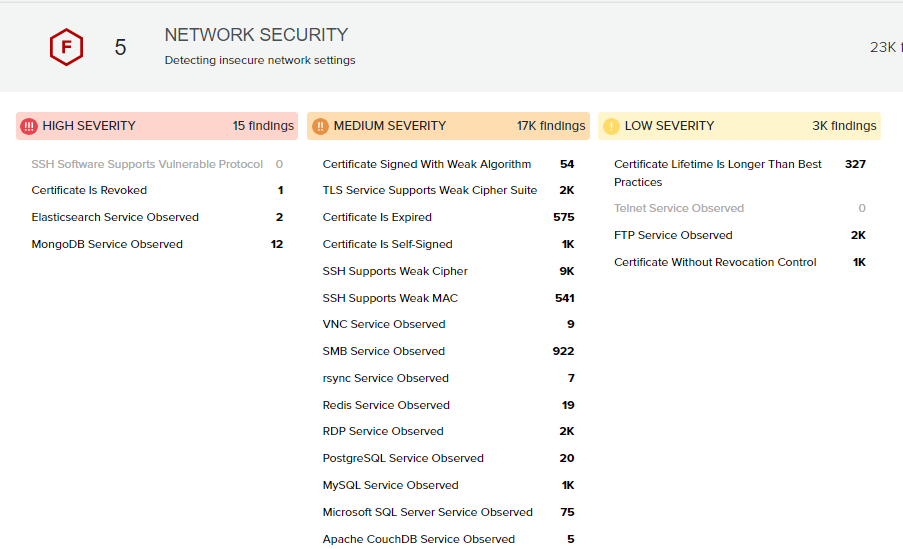Click the score number 5 beside grade
Viewport: 903px width, 549px height.
[120, 48]
